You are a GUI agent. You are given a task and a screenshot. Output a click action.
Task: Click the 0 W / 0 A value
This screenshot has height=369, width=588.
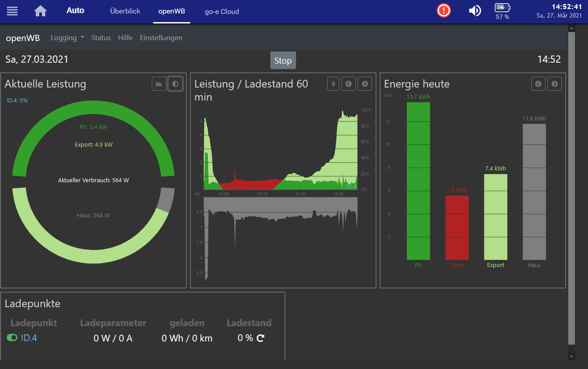pyautogui.click(x=113, y=338)
